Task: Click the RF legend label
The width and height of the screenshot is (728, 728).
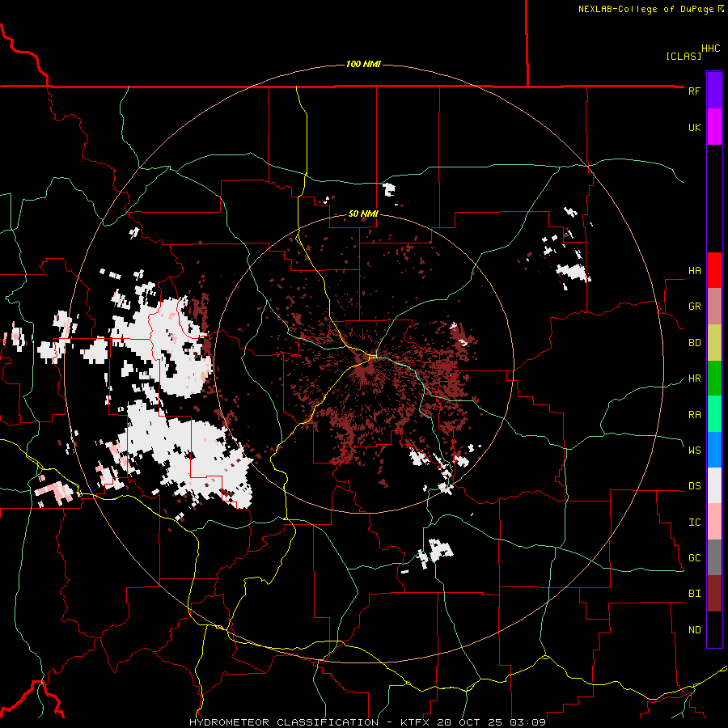Action: 694,91
